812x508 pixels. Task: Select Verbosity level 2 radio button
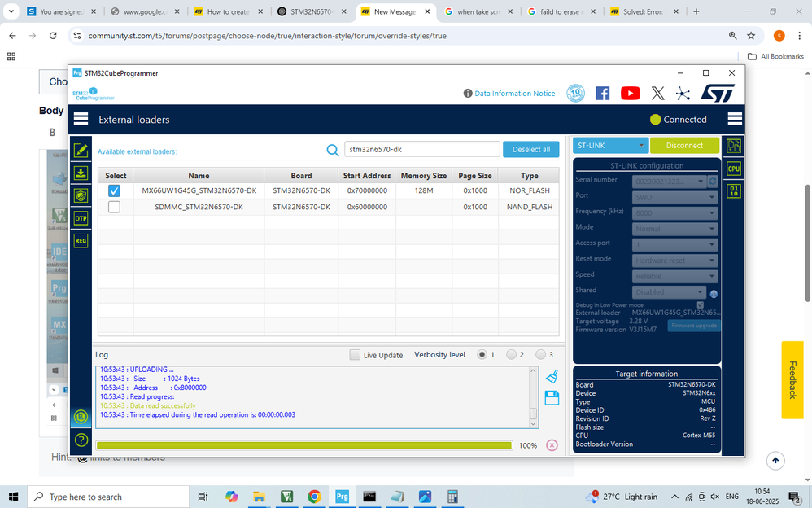(x=511, y=355)
